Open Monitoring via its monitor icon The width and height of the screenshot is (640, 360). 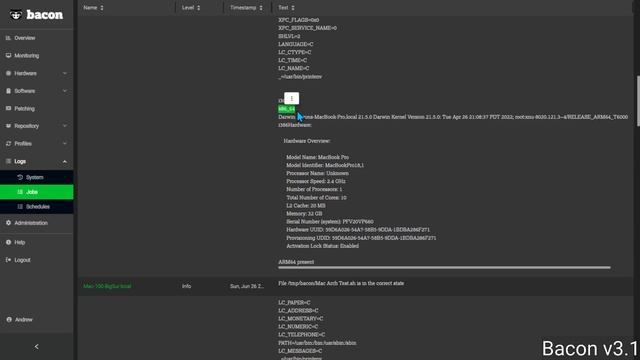click(x=8, y=56)
